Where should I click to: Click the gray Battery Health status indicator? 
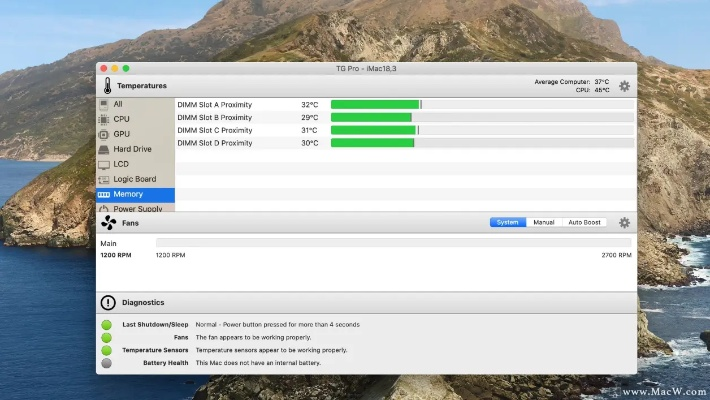click(106, 363)
